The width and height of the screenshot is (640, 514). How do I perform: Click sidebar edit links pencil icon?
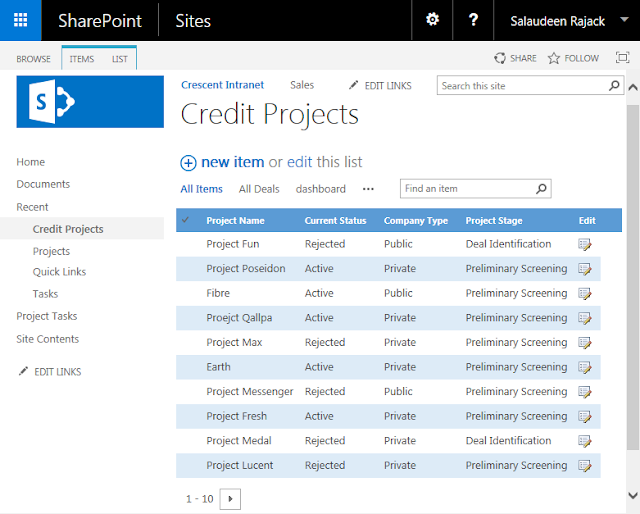pyautogui.click(x=23, y=371)
